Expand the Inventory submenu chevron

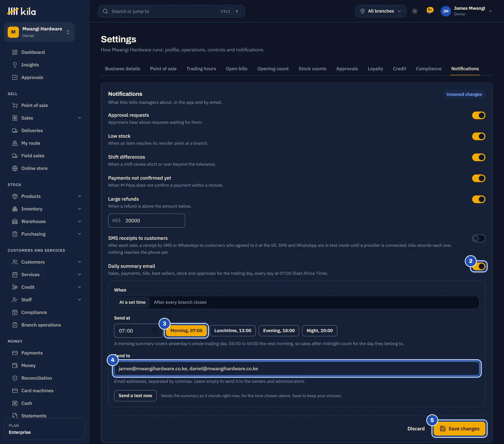click(79, 209)
